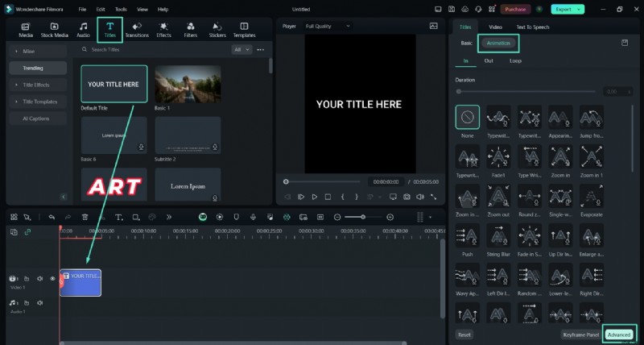644x345 pixels.
Task: Select the Push animation preset
Action: (x=468, y=237)
